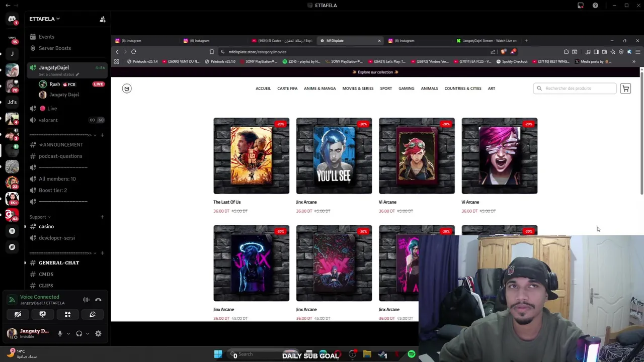Open shopping cart icon on store
This screenshot has width=644, height=362.
click(625, 88)
